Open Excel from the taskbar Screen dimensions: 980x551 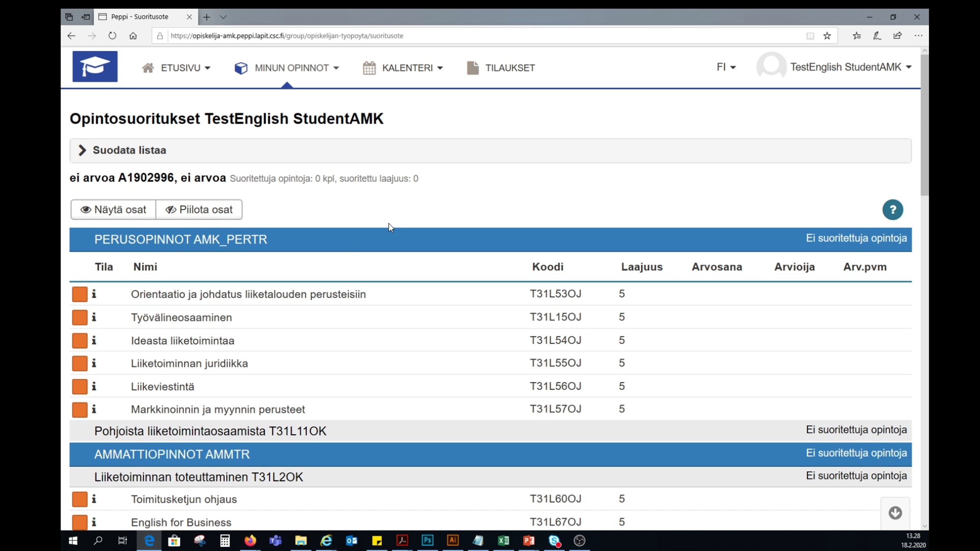503,541
